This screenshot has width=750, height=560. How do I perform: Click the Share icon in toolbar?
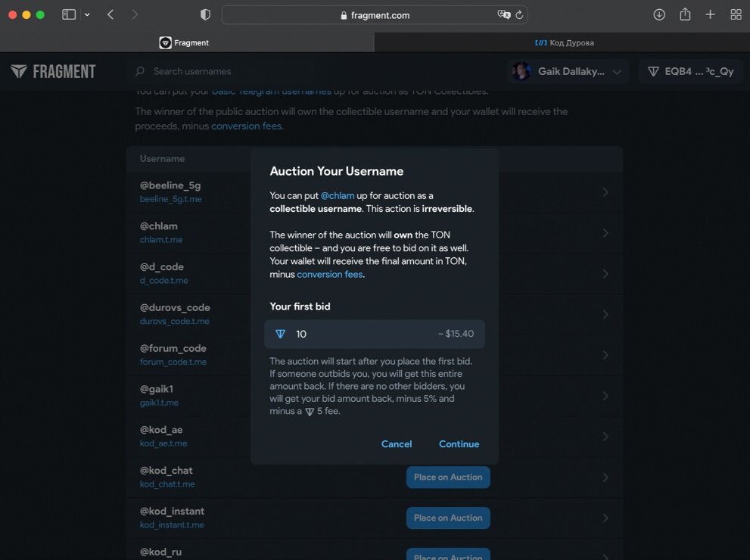tap(685, 14)
